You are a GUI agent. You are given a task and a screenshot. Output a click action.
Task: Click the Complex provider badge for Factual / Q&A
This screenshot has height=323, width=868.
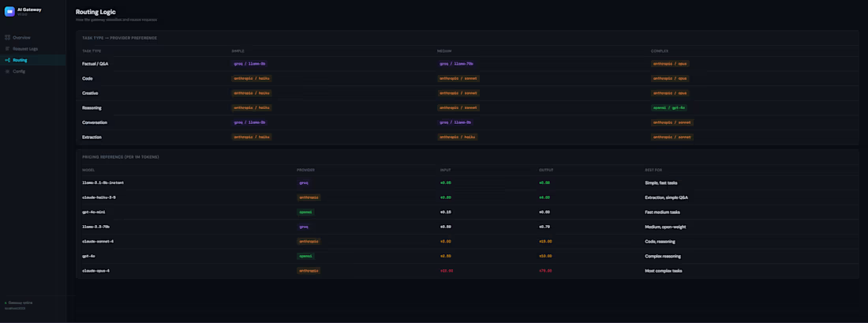(671, 64)
